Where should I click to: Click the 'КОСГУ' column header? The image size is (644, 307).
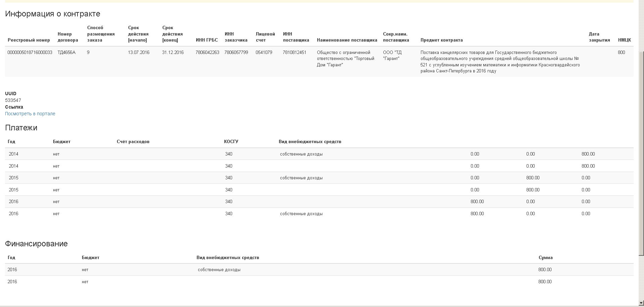coord(231,141)
